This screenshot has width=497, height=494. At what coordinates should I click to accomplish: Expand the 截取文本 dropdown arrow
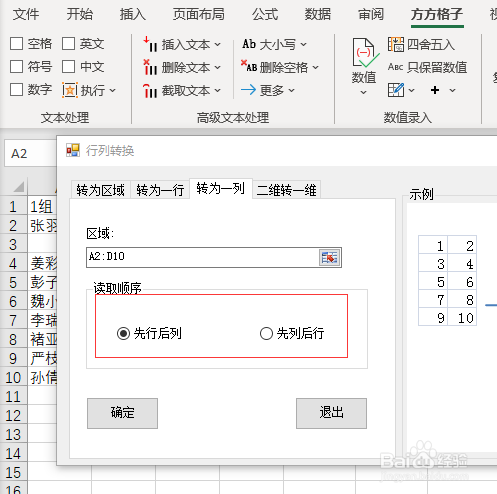tap(217, 90)
